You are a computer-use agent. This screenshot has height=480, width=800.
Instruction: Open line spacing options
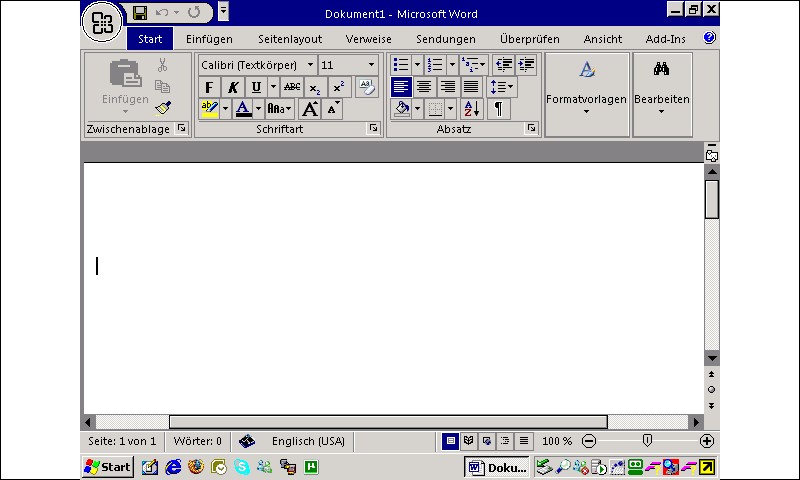[502, 87]
